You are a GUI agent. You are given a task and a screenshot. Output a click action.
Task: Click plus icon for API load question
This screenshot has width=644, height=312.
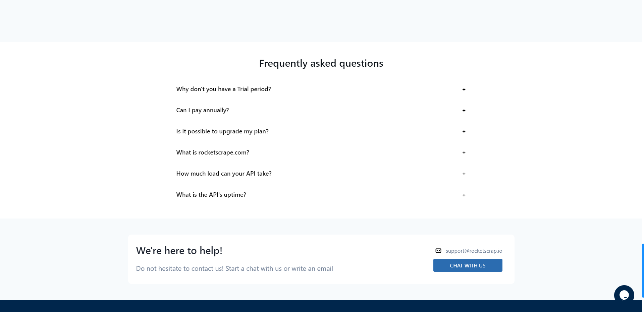click(464, 174)
